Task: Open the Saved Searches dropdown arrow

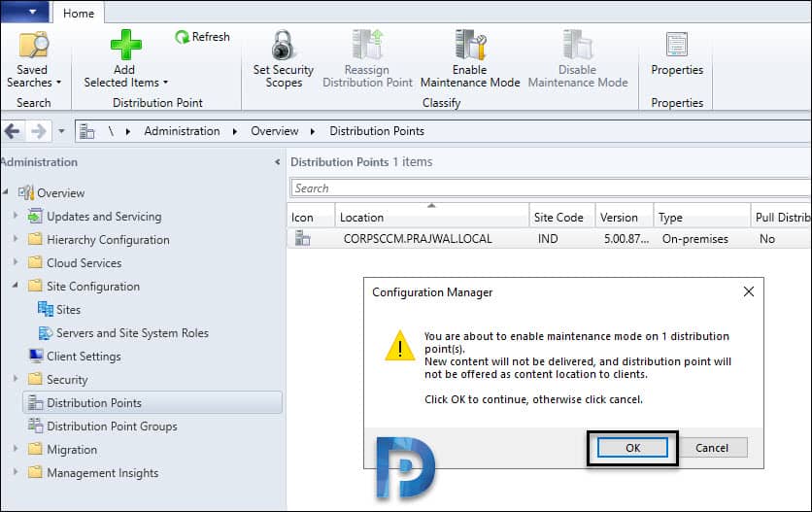Action: (58, 83)
